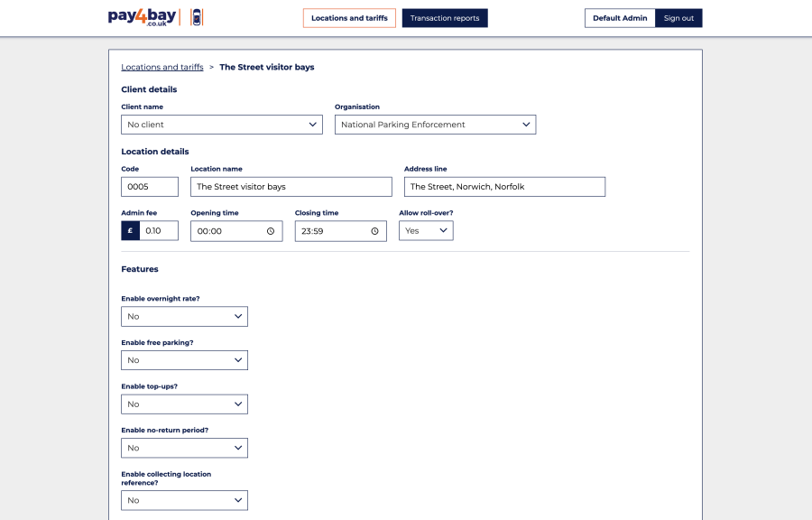Click the Opening time field value 00:00
Viewport: 812px width, 520px height.
209,231
